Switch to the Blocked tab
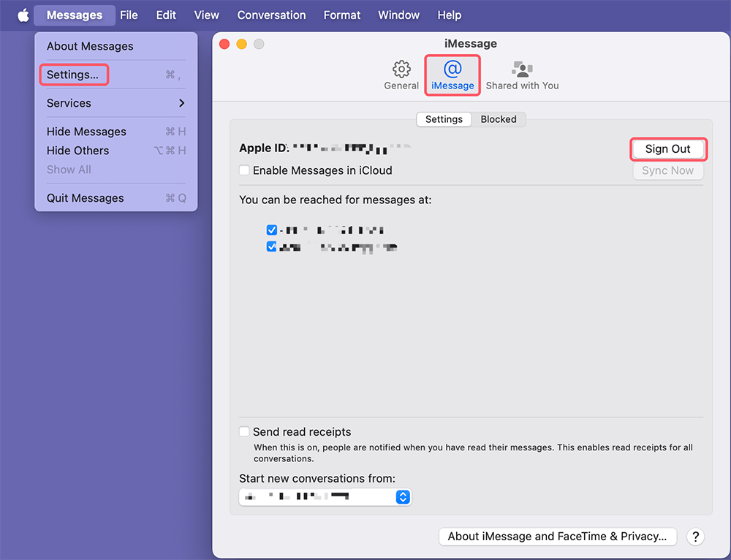This screenshot has height=560, width=731. pyautogui.click(x=499, y=119)
